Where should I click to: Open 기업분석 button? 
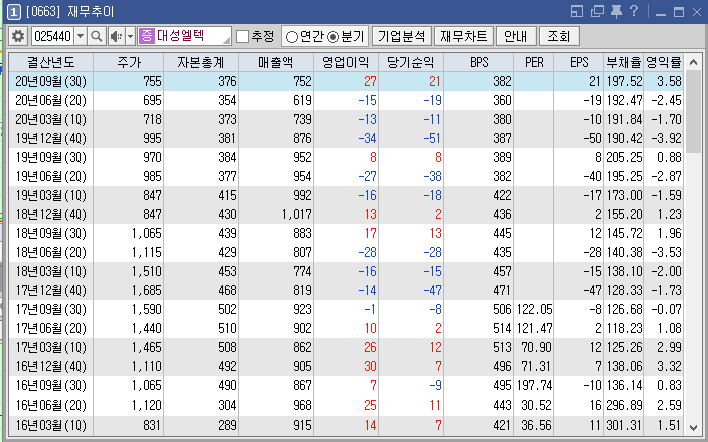click(402, 36)
